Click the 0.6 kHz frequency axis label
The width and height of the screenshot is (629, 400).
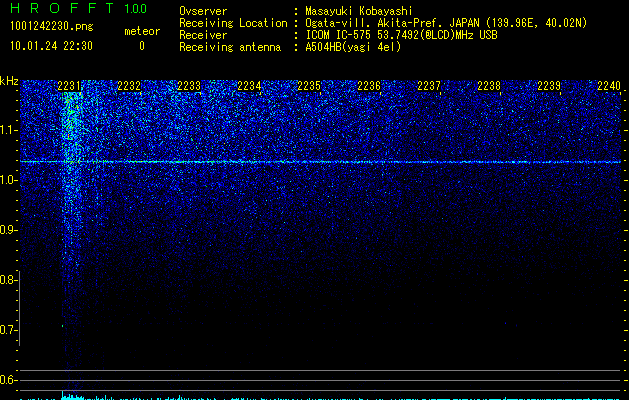point(9,380)
